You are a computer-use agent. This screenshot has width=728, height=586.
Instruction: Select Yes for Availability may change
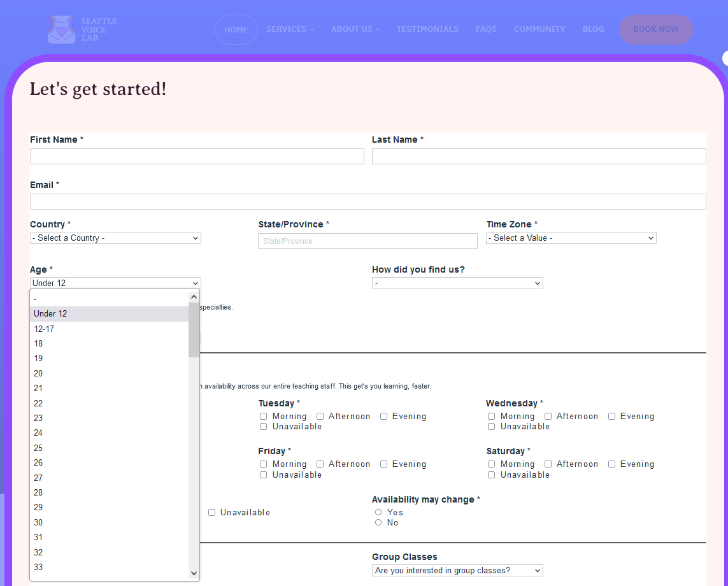tap(378, 512)
